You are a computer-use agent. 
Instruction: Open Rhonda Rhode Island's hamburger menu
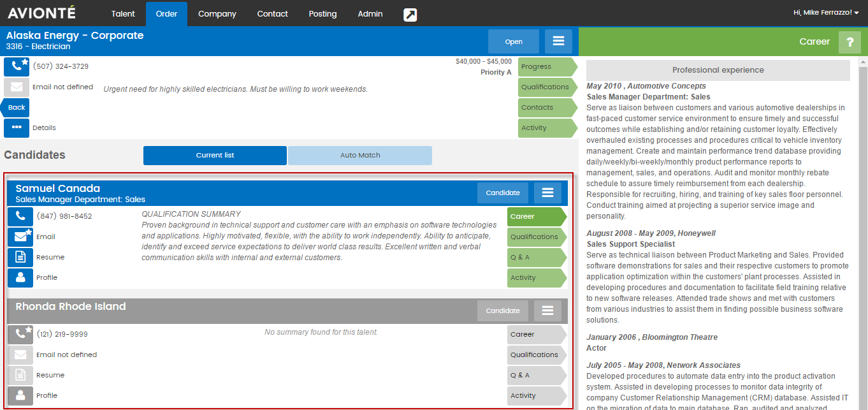(x=547, y=311)
